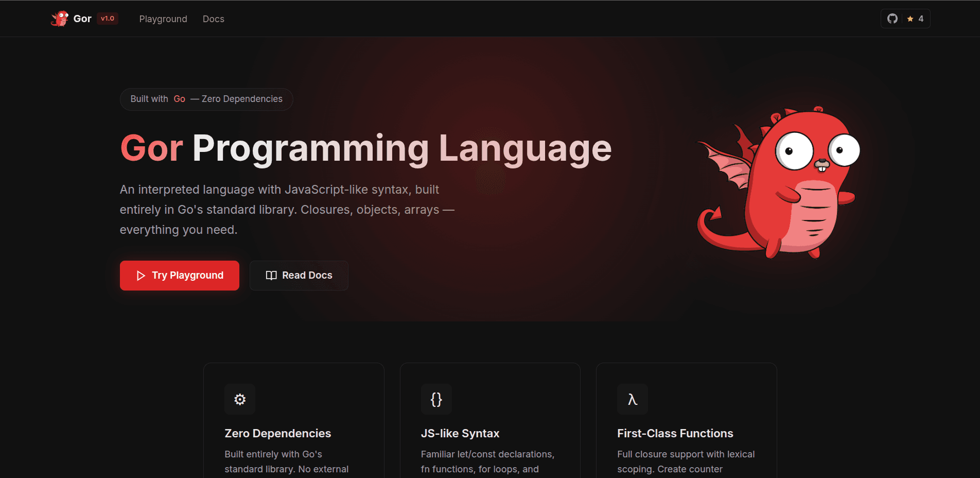
Task: Click 'Familiar let/const declarations' card text
Action: click(x=487, y=454)
